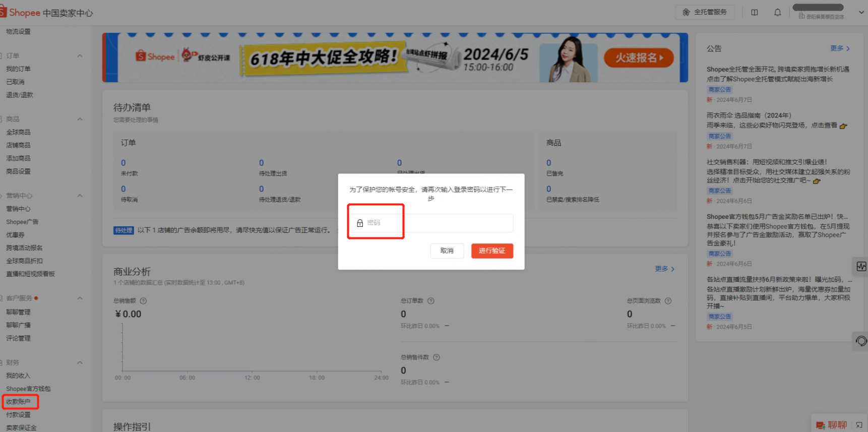Screen dimensions: 868x432
Task: Open 评论管理 in the sidebar
Action: coord(18,338)
